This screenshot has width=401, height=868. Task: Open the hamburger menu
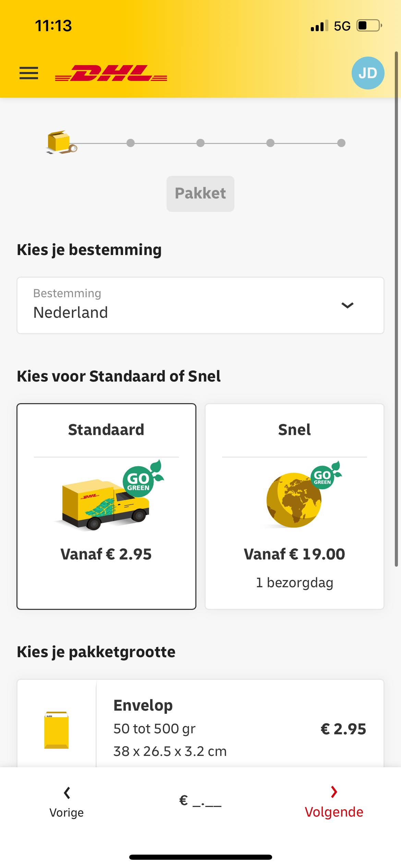coord(29,73)
